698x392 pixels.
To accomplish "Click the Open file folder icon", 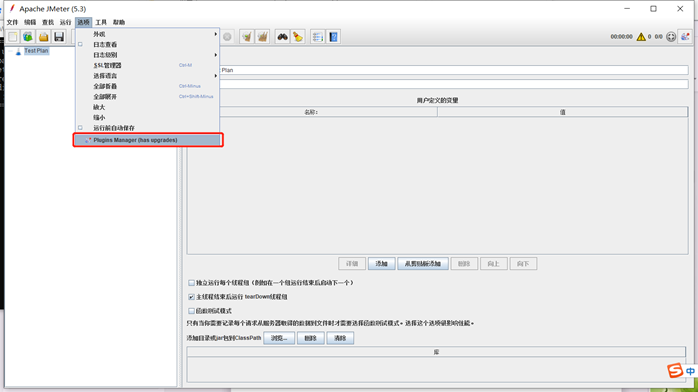I will click(x=43, y=37).
